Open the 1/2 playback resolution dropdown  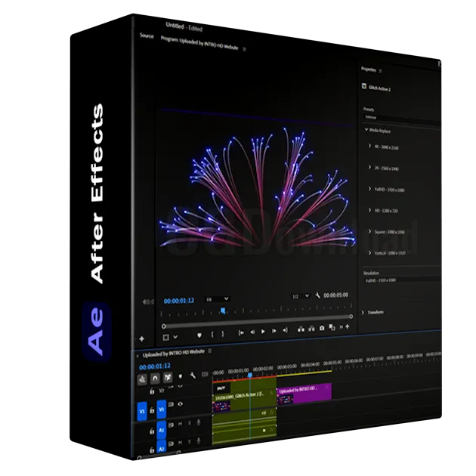point(300,296)
